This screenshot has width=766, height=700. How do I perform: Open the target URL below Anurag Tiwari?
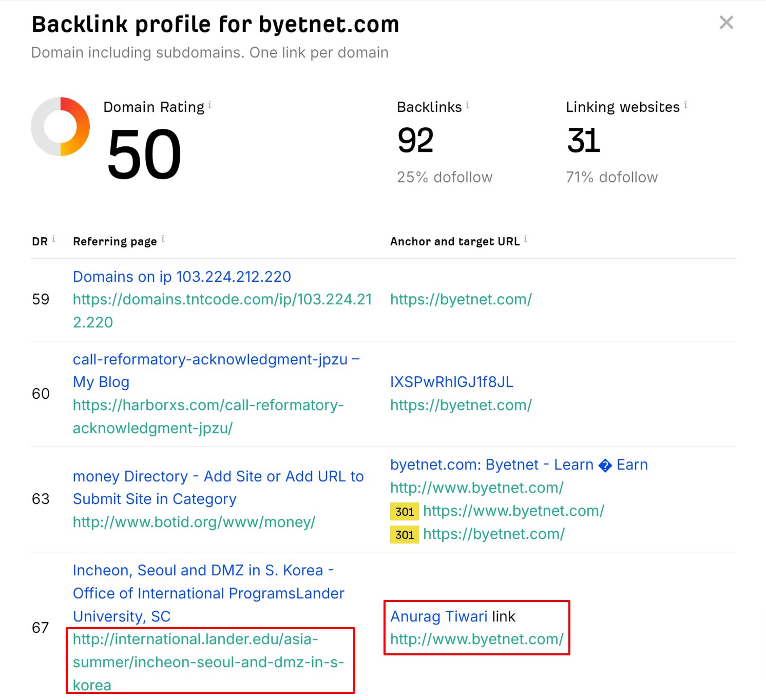click(477, 639)
